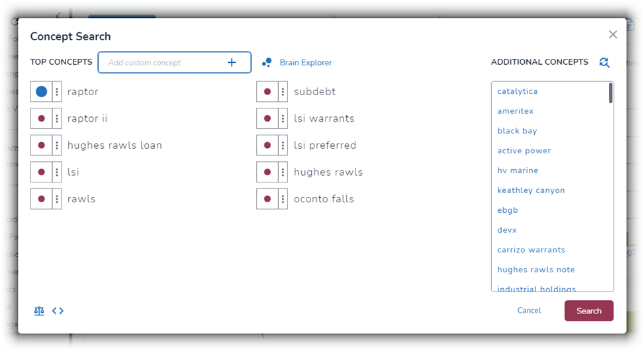
Task: Toggle the weight dot for raptor
Action: pos(41,91)
